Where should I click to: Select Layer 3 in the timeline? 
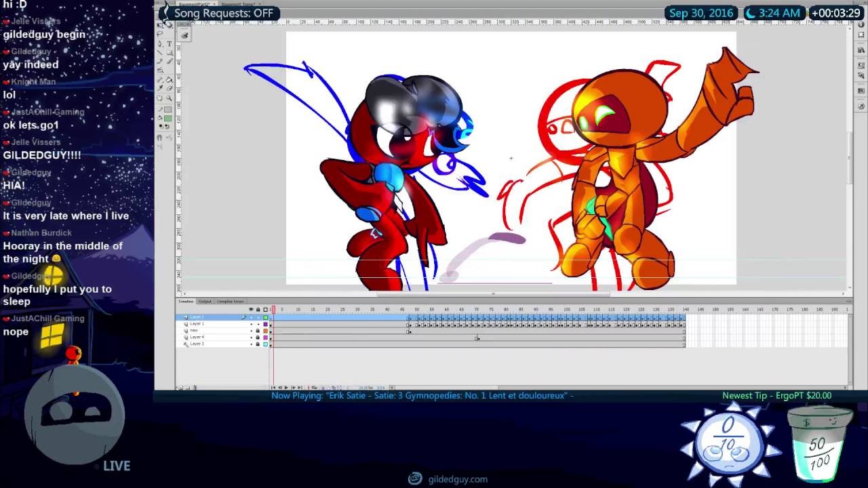point(197,344)
